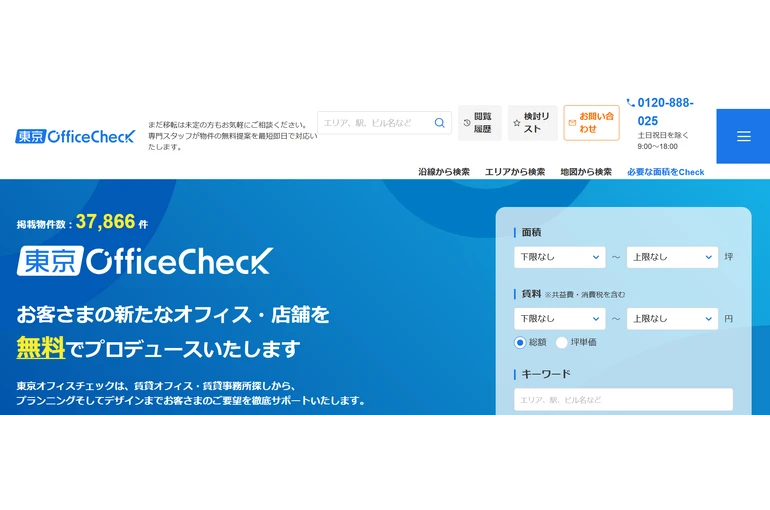
Task: Focus the header search field エリア、駅、ビル名など
Action: tap(384, 123)
